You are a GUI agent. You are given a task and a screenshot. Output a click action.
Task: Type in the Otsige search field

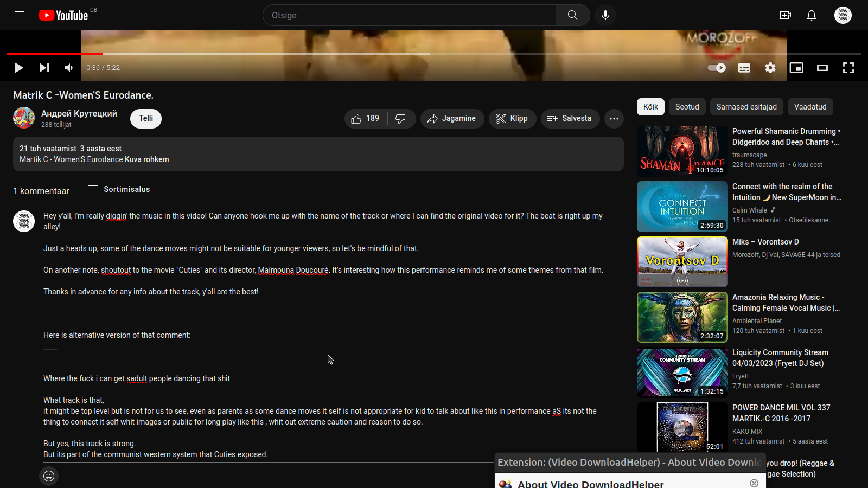tap(409, 15)
